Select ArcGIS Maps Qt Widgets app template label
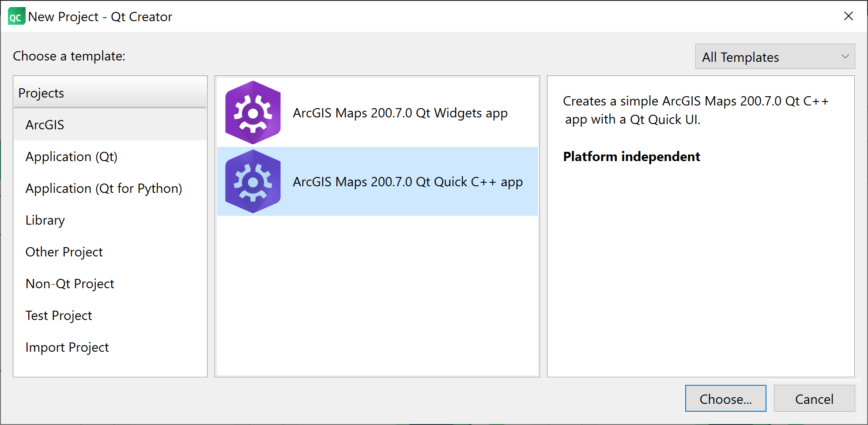The image size is (868, 425). pyautogui.click(x=400, y=113)
